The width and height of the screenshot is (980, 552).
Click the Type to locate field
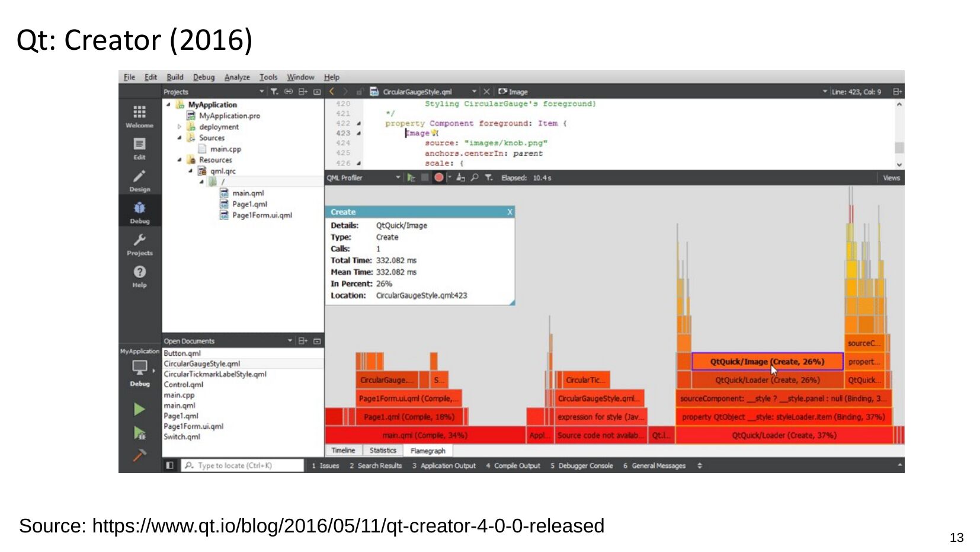click(x=243, y=466)
